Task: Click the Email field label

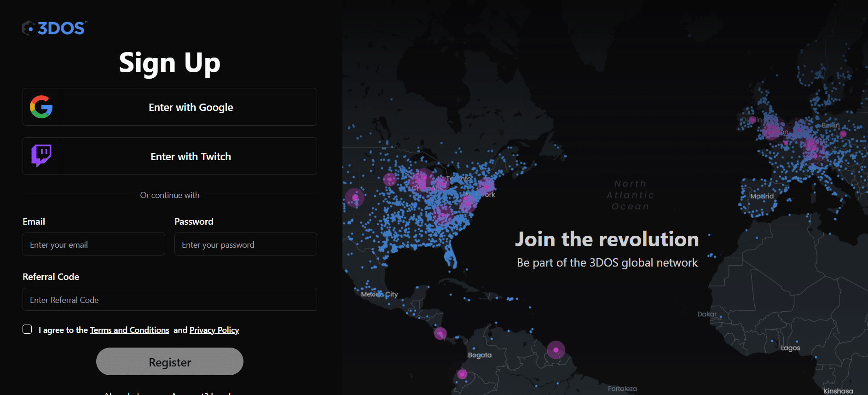Action: pyautogui.click(x=34, y=221)
